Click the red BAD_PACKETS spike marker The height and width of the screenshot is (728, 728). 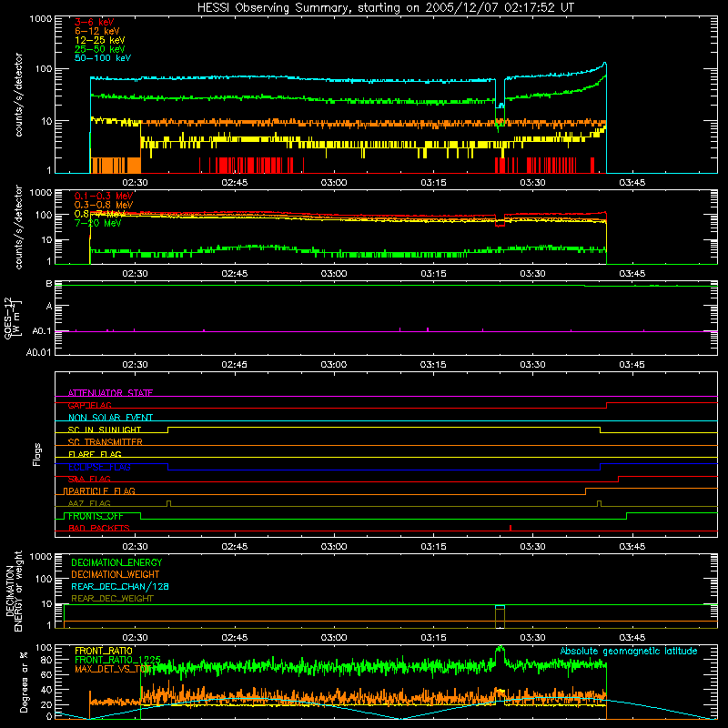511,528
